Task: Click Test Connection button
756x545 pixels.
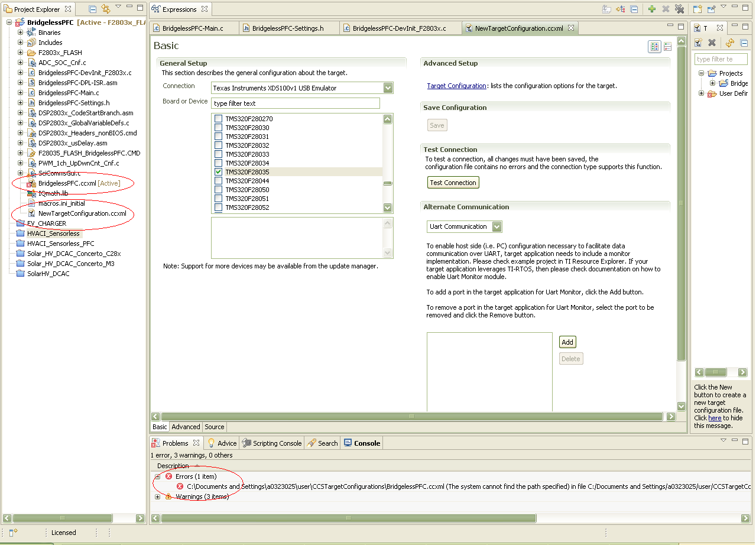Action: (453, 183)
